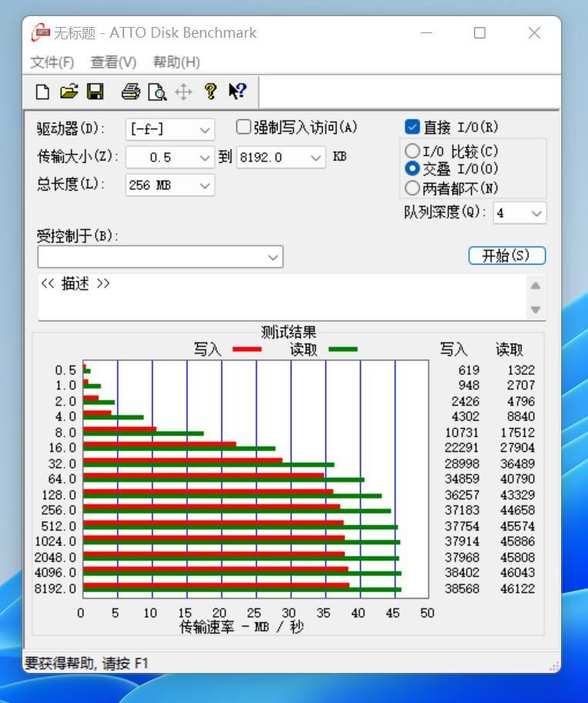588x703 pixels.
Task: Click the status bar text 要获得帮助, 请按 F1
Action: pyautogui.click(x=86, y=663)
